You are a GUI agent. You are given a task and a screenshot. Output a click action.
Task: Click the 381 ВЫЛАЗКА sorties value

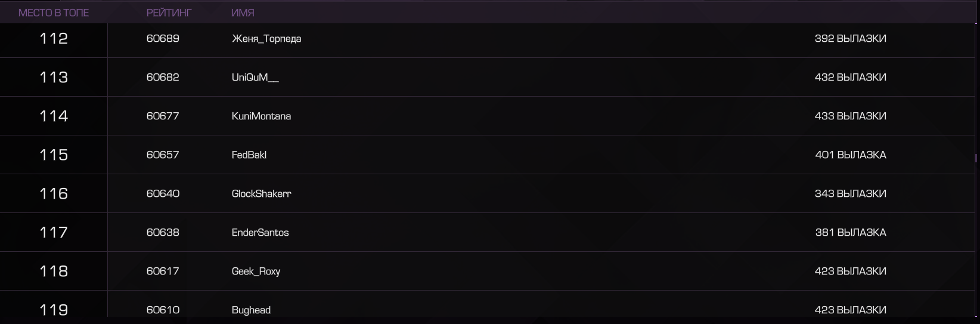tap(851, 233)
